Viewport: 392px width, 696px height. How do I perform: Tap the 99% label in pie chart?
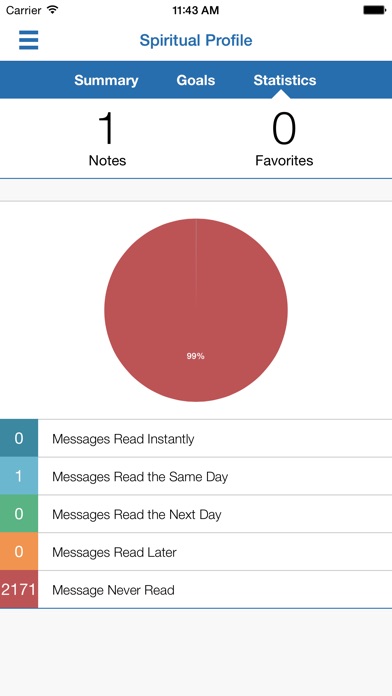pos(195,356)
